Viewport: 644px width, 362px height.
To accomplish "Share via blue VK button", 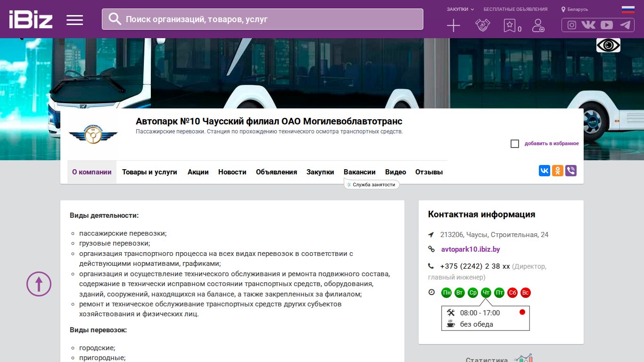I will tap(545, 171).
